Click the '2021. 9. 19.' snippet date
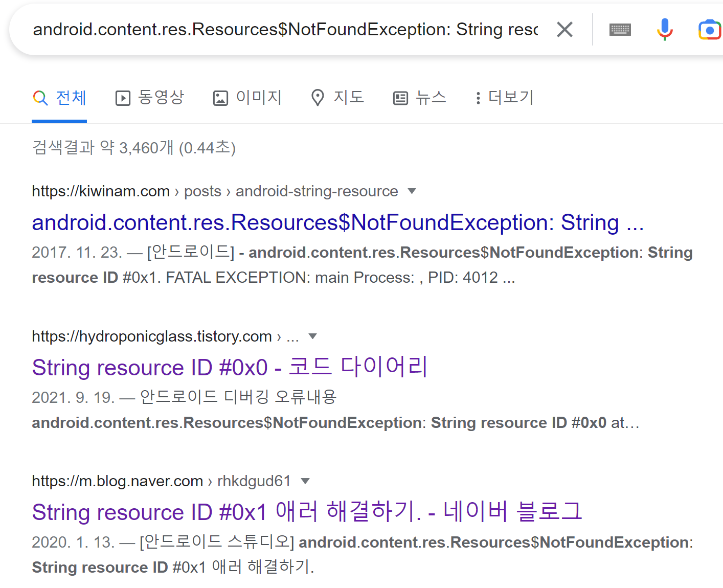 click(x=73, y=397)
